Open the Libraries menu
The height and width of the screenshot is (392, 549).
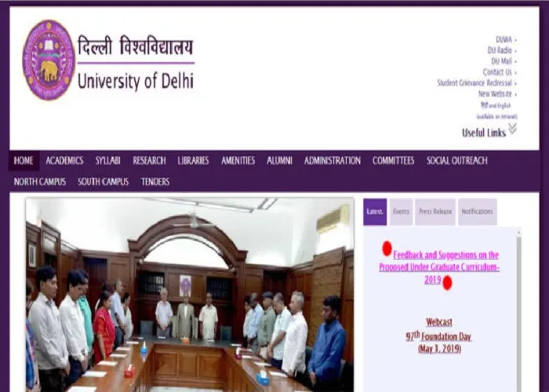[x=193, y=161]
